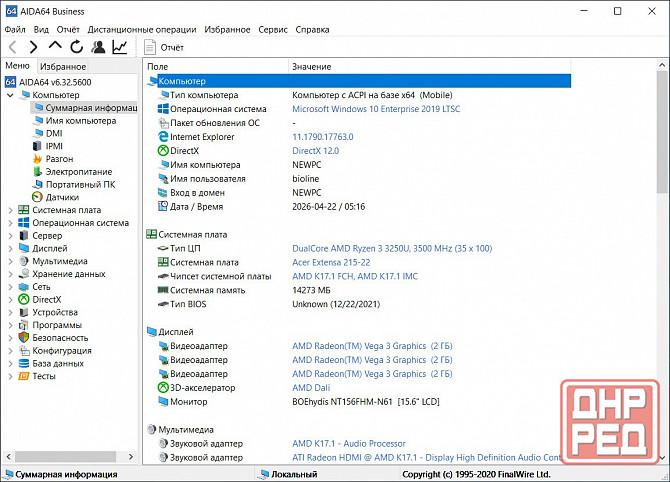The width and height of the screenshot is (670, 482).
Task: Click the Безопасность shield icon
Action: point(24,338)
